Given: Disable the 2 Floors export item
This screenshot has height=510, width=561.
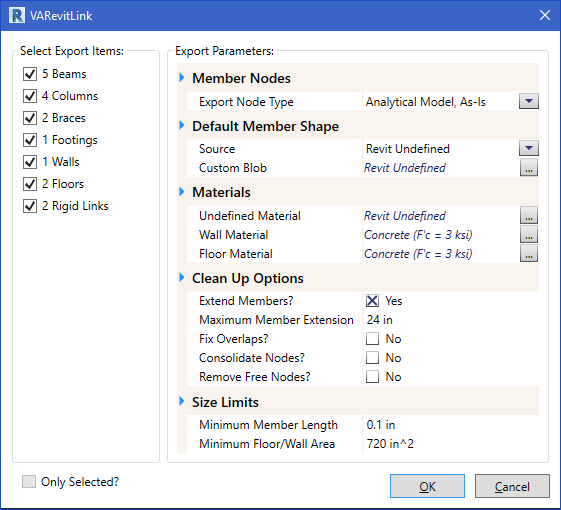Looking at the screenshot, I should tap(30, 184).
